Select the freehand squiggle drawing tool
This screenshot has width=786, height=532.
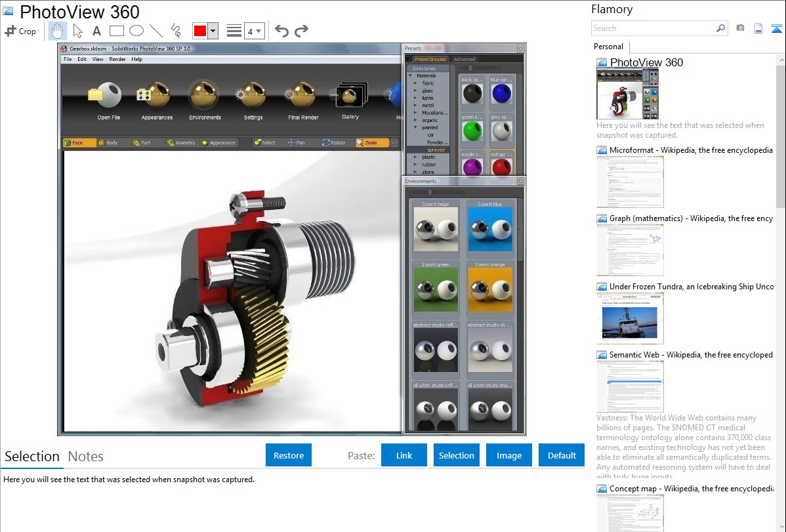click(x=175, y=31)
